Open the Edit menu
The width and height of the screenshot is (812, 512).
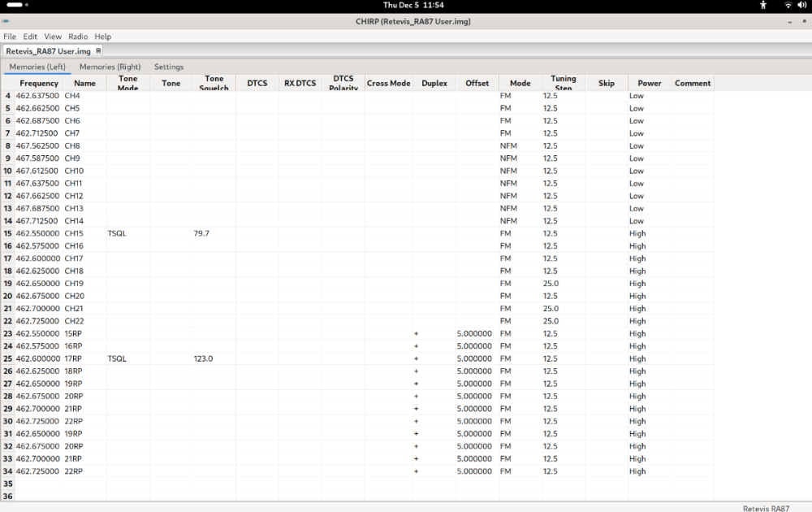point(30,37)
